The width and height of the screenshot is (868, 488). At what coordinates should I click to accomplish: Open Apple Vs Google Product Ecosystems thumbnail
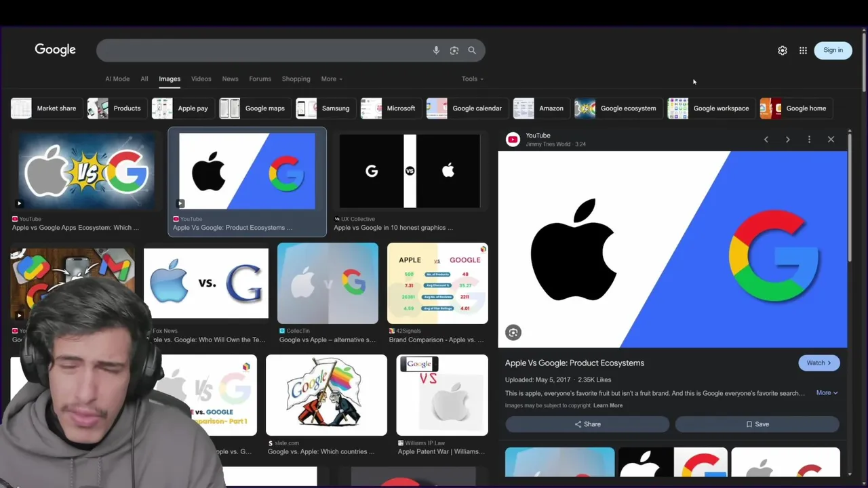tap(247, 171)
